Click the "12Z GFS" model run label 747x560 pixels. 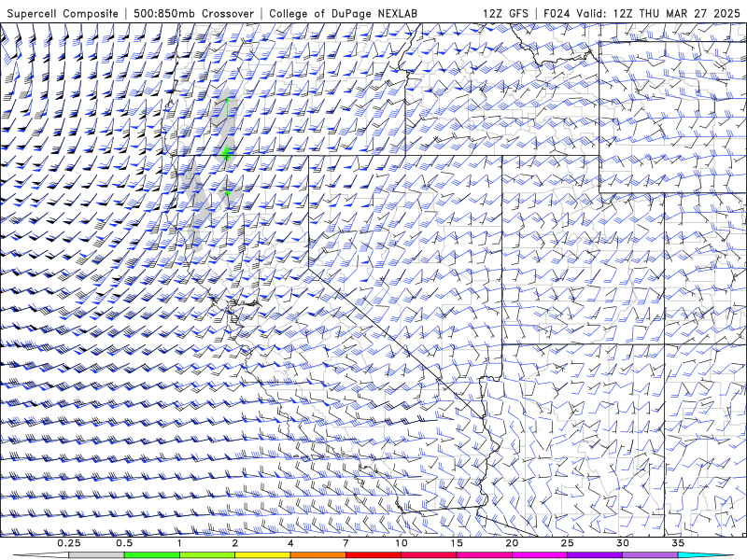pyautogui.click(x=505, y=13)
